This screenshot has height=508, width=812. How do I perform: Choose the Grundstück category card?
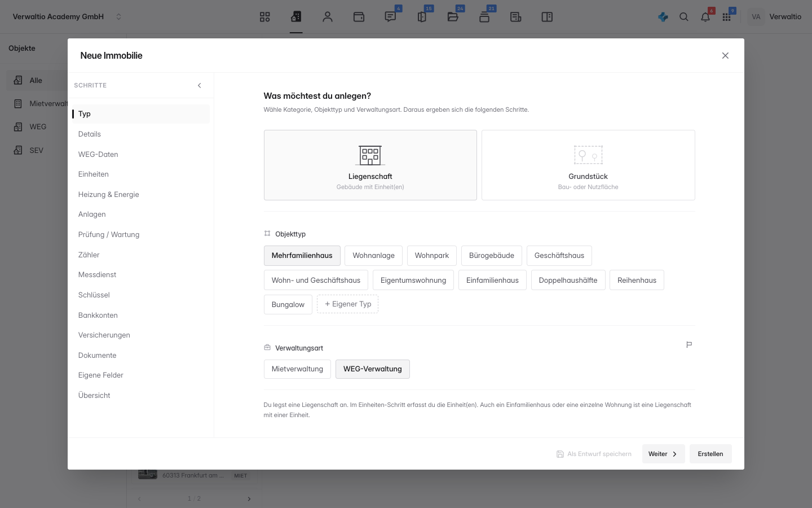tap(588, 165)
